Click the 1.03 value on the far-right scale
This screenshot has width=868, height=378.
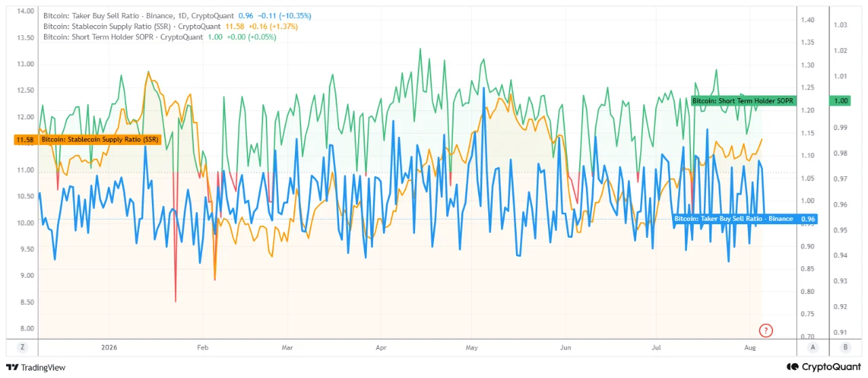coord(840,25)
